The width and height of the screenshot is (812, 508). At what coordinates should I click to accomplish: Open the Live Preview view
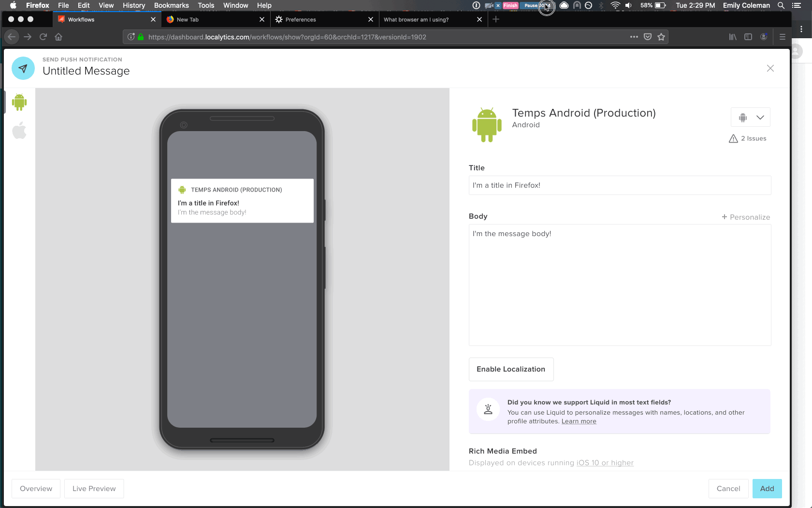(94, 489)
